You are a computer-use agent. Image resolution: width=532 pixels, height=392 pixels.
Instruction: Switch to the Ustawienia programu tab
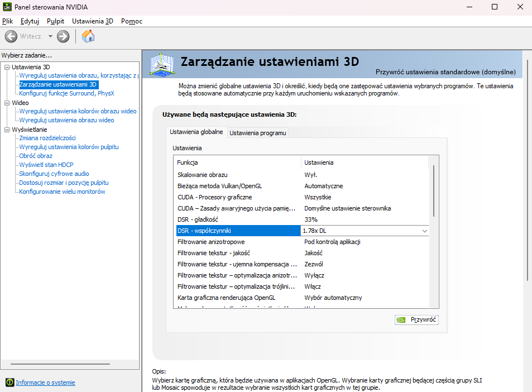pos(257,133)
